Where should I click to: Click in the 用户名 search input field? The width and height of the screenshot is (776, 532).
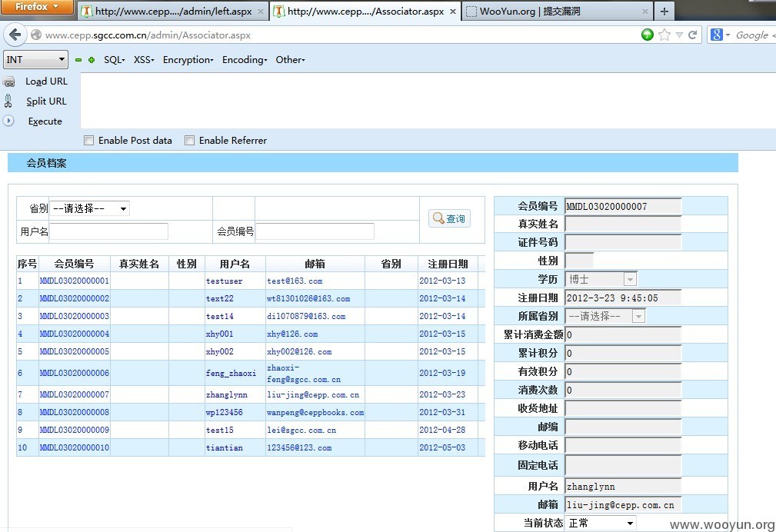(109, 231)
